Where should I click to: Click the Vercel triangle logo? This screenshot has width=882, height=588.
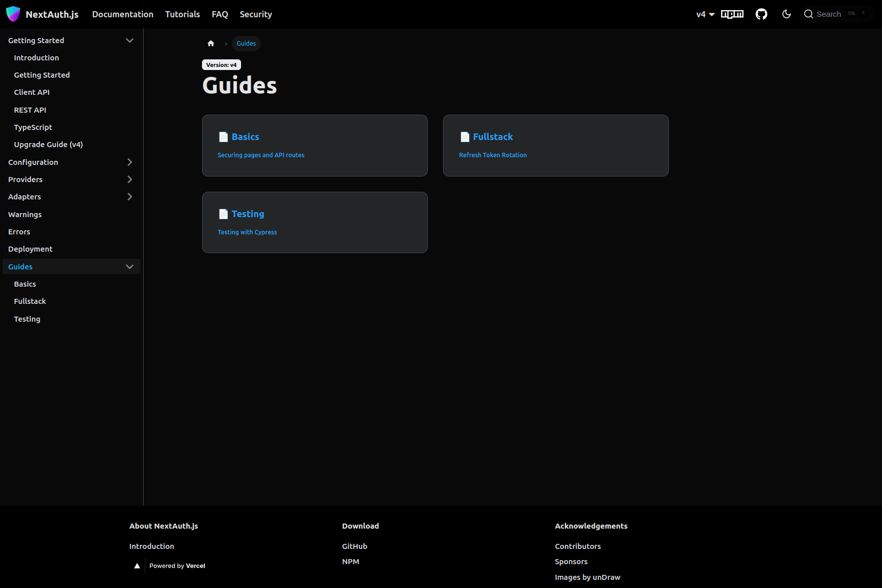tap(137, 566)
